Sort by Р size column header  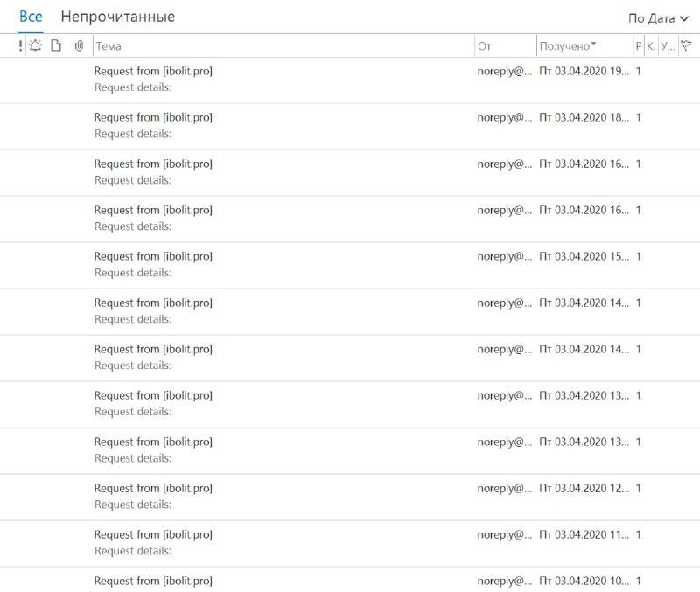(x=639, y=46)
